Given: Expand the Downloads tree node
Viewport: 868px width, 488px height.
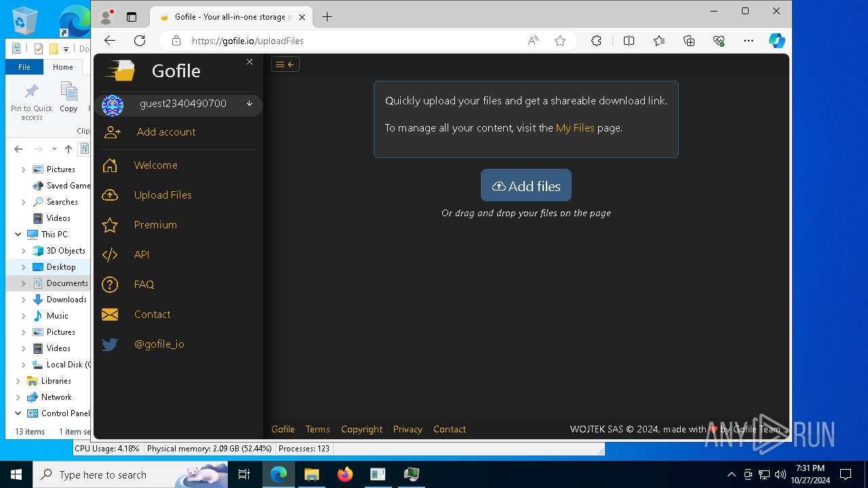Looking at the screenshot, I should click(24, 300).
